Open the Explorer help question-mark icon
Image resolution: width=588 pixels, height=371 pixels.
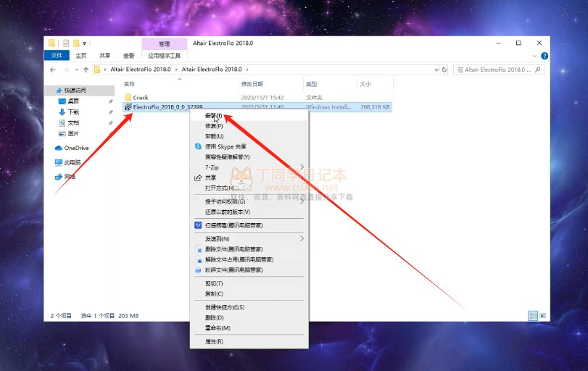(544, 56)
